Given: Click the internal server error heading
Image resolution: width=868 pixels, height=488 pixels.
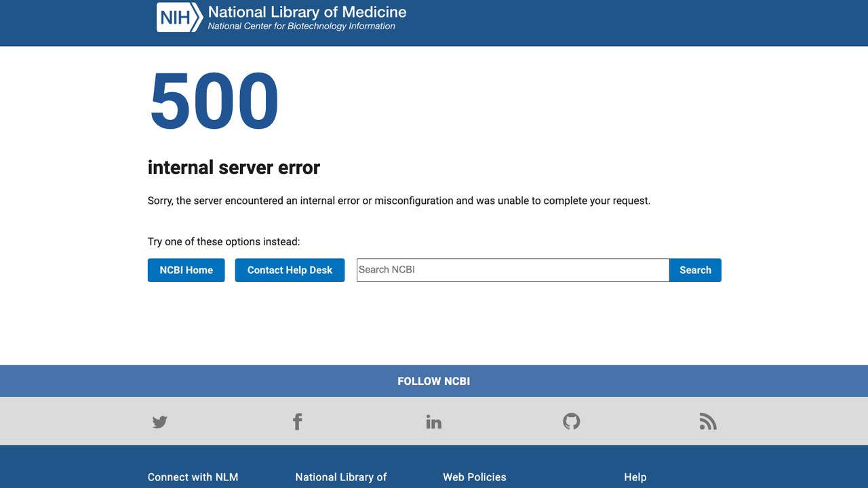Looking at the screenshot, I should click(234, 167).
